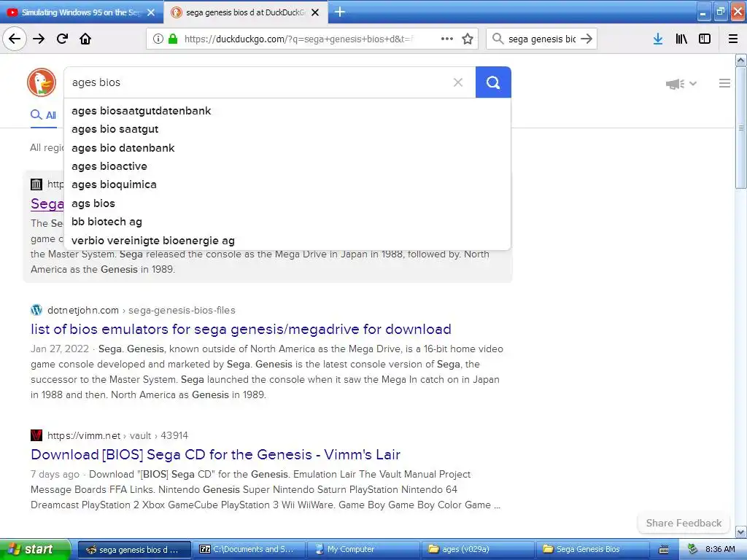Click the first result's archive favicon
The width and height of the screenshot is (747, 560).
[x=36, y=184]
